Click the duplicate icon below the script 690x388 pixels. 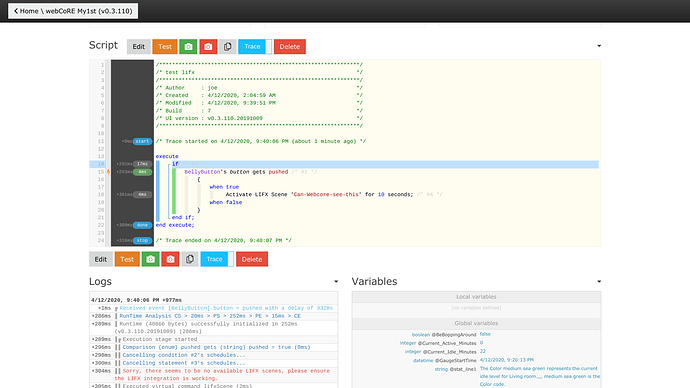click(x=190, y=259)
